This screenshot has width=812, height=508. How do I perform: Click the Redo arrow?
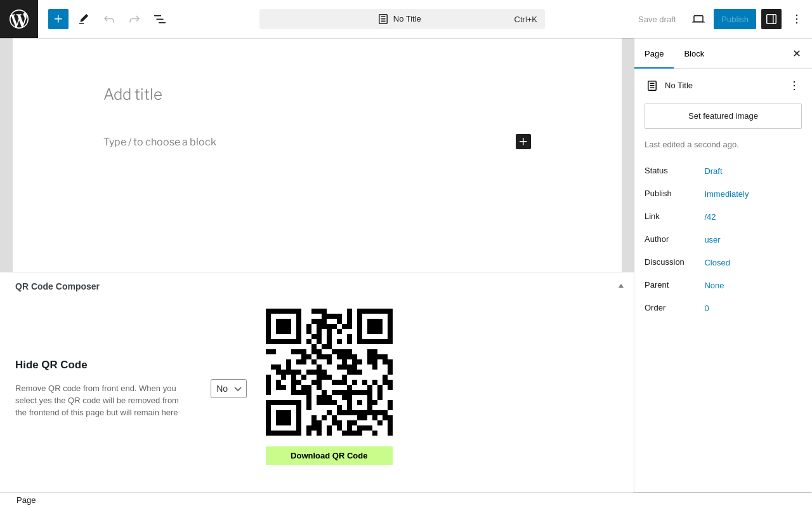134,19
